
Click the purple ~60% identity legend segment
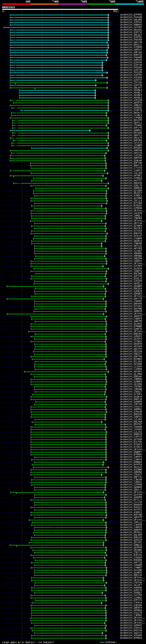coord(73,4)
